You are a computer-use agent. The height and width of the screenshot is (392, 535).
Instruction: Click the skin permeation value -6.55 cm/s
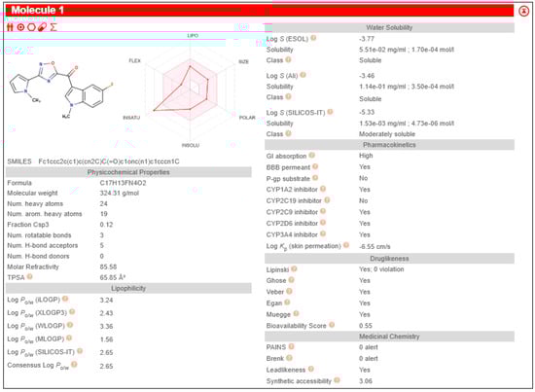pos(374,246)
